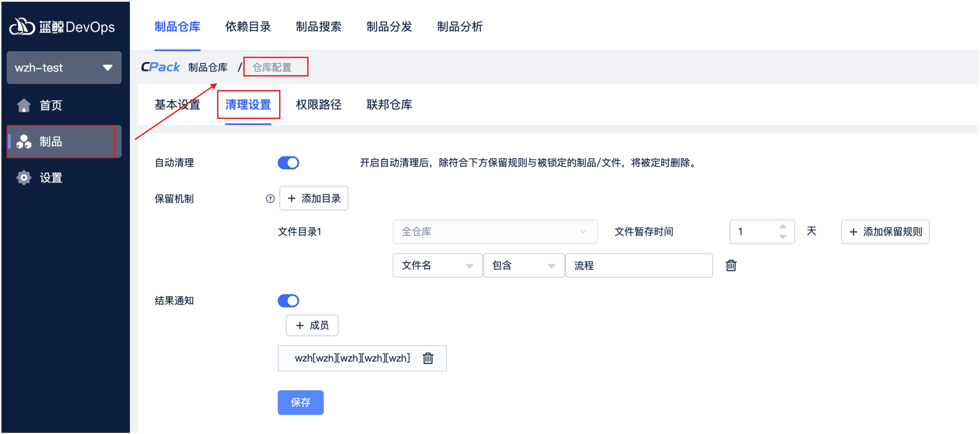The image size is (980, 434).
Task: Expand the wzh-test project dropdown
Action: [x=64, y=68]
